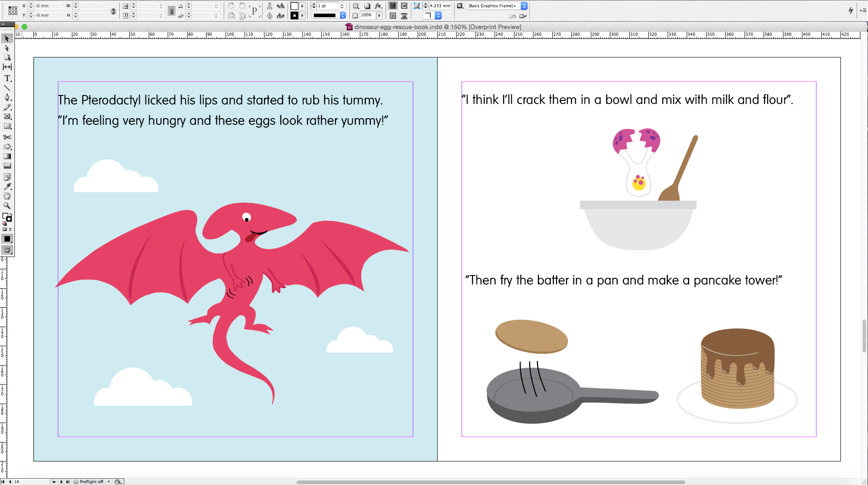Screen dimensions: 868x485
Task: Toggle wrap around bounding box text wrap
Action: tap(404, 6)
